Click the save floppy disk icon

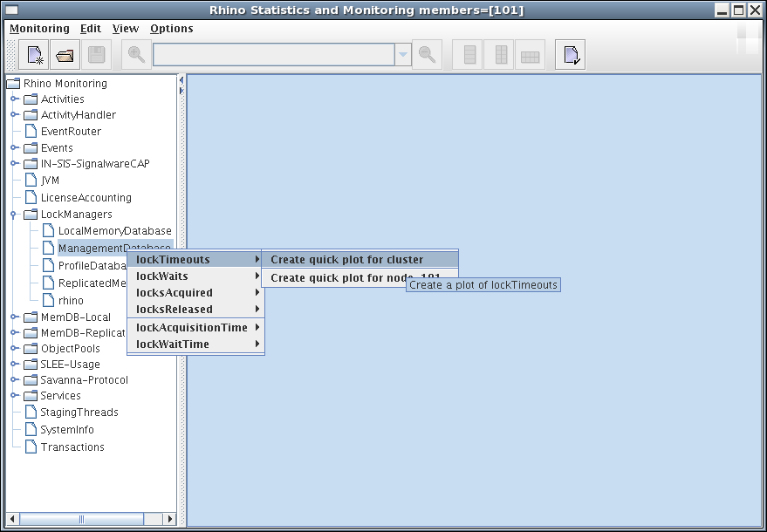(96, 55)
